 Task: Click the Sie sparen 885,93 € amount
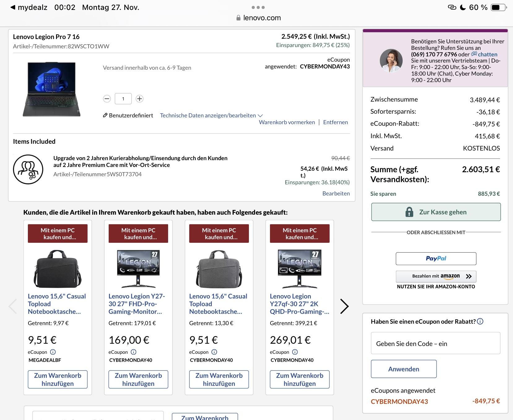click(x=489, y=194)
